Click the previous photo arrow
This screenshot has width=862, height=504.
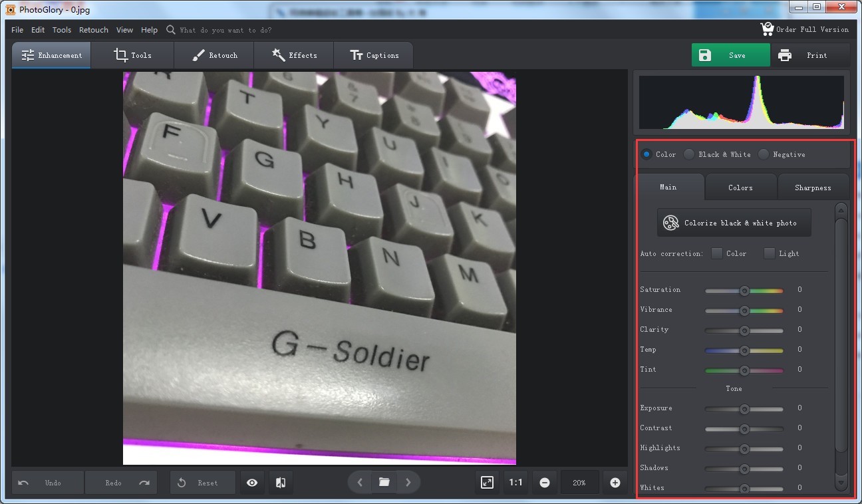coord(359,483)
